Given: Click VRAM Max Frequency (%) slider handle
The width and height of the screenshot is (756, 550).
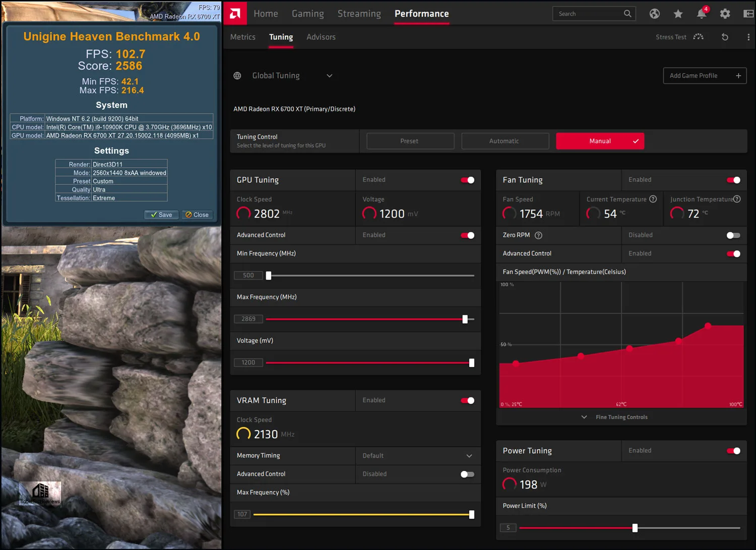Looking at the screenshot, I should (x=472, y=514).
